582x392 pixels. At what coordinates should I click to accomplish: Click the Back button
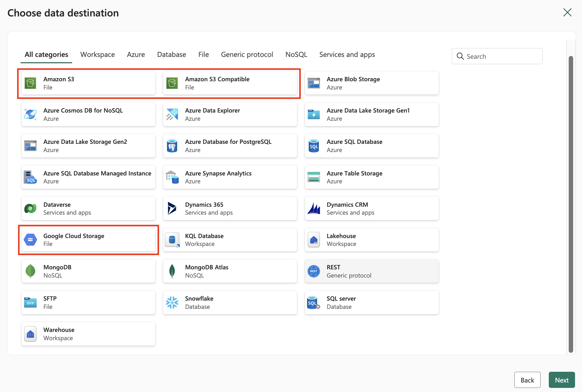pyautogui.click(x=527, y=380)
